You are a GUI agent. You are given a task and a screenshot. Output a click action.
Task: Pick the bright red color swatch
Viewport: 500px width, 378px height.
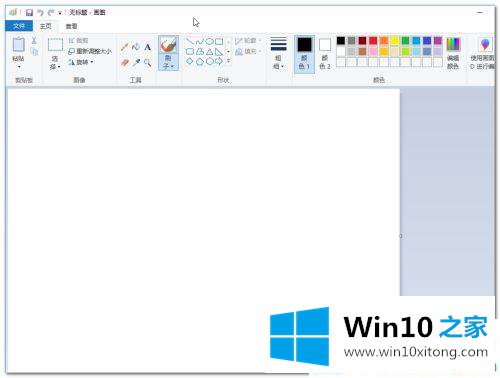tap(373, 41)
